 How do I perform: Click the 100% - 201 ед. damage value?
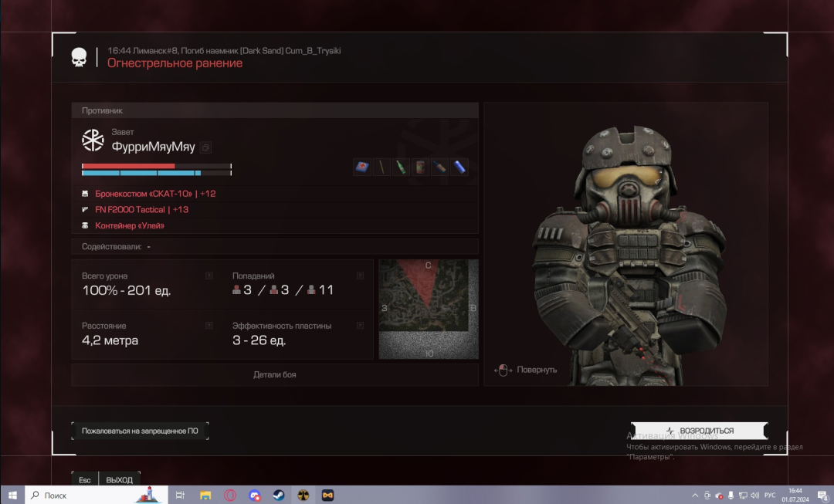pyautogui.click(x=127, y=290)
